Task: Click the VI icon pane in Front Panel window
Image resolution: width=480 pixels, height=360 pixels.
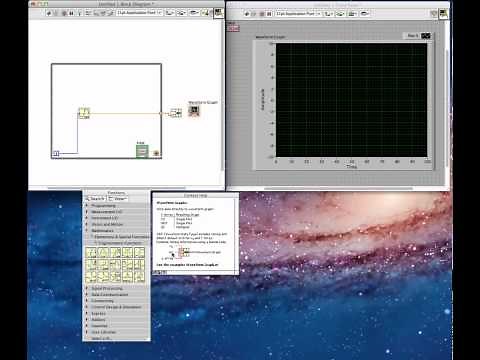Action: click(443, 13)
